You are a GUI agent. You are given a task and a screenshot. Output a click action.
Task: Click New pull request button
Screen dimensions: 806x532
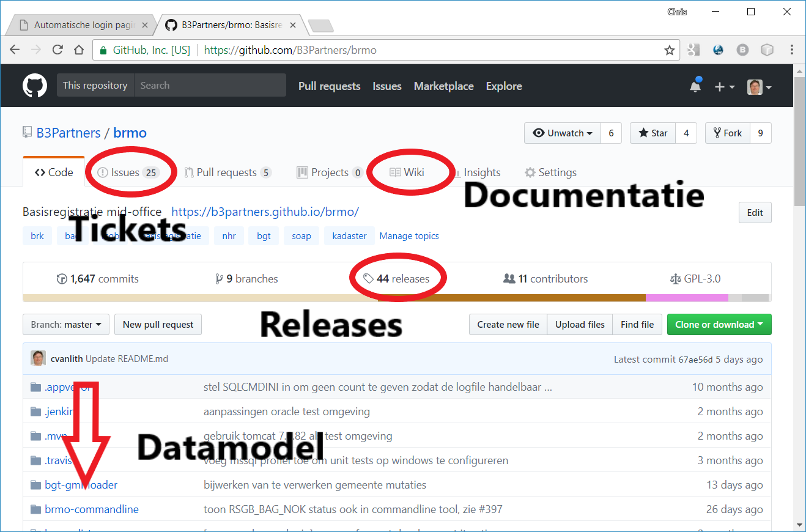(x=158, y=324)
